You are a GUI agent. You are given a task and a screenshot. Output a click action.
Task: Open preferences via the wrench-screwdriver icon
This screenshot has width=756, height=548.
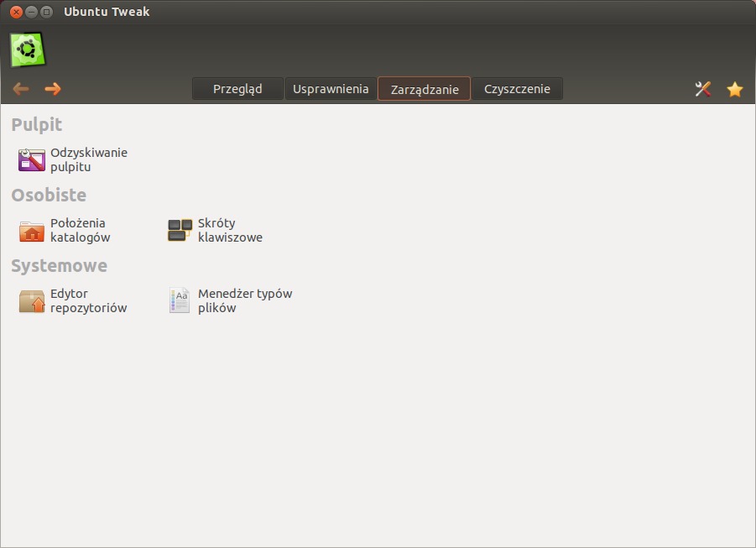(x=703, y=89)
